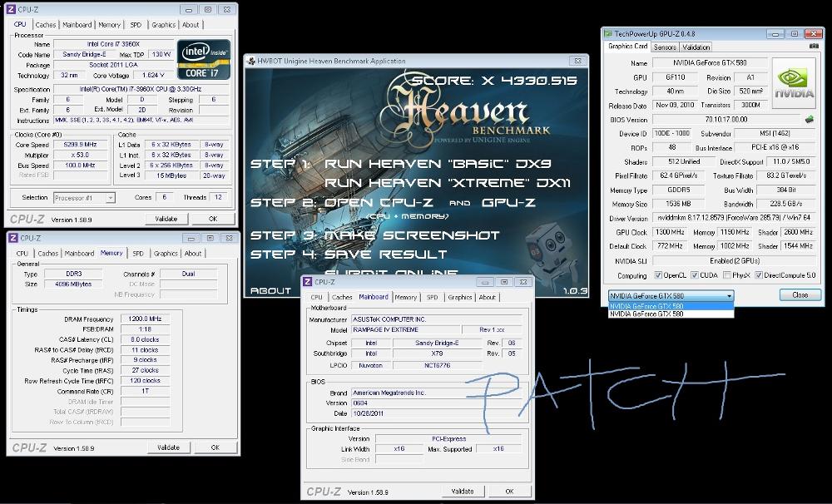Viewport: 832px width, 504px height.
Task: Click the Driver Version field in GPU-Z
Action: 734,218
